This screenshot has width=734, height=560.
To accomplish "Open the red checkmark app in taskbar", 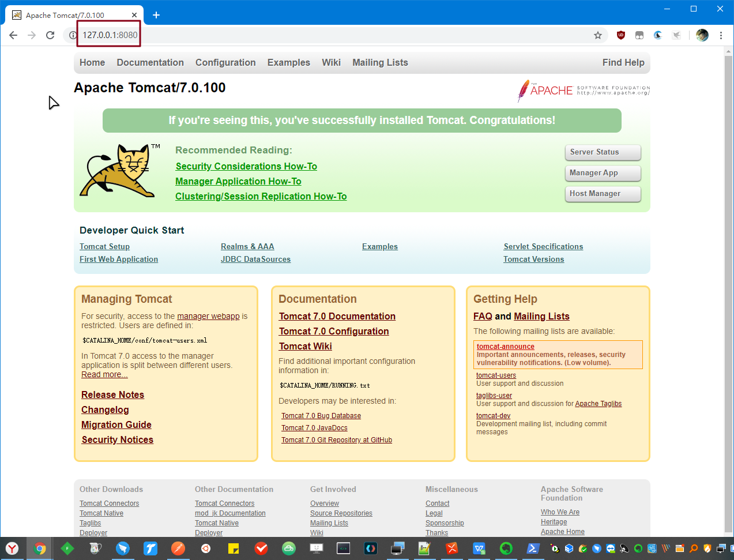I will point(261,548).
